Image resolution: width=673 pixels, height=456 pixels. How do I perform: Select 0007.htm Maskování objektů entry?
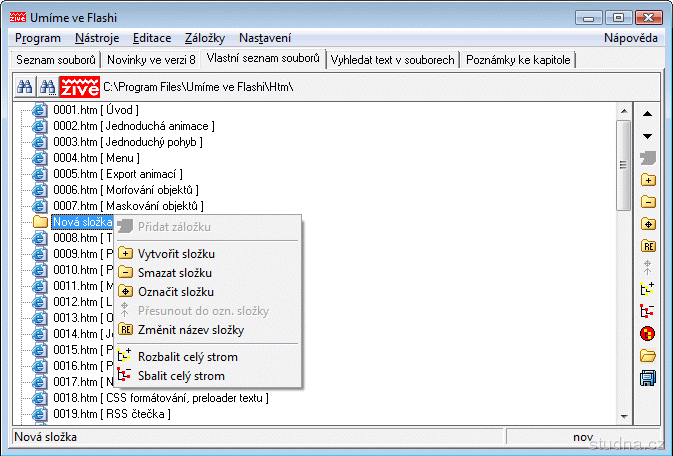coord(128,206)
